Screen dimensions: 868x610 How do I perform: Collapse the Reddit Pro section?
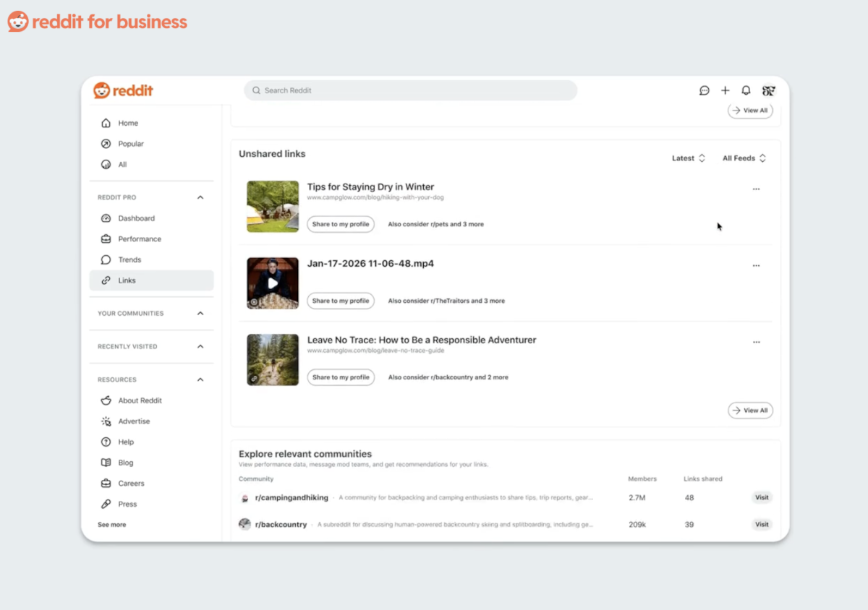pyautogui.click(x=200, y=197)
